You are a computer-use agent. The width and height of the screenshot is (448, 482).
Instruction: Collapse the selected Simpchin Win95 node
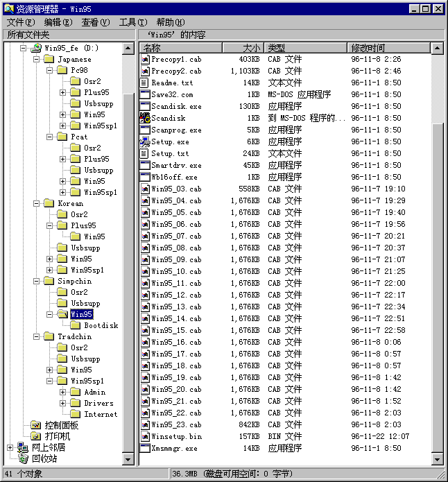49,314
